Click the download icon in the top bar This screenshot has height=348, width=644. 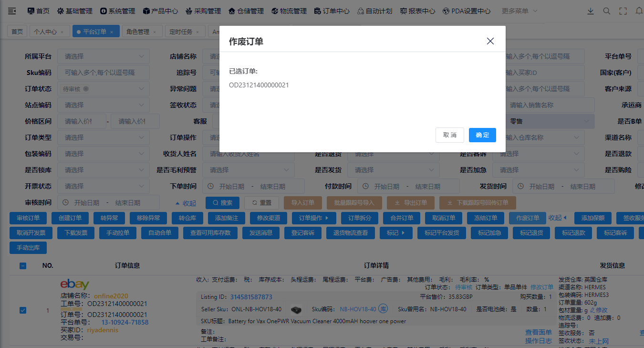[591, 11]
